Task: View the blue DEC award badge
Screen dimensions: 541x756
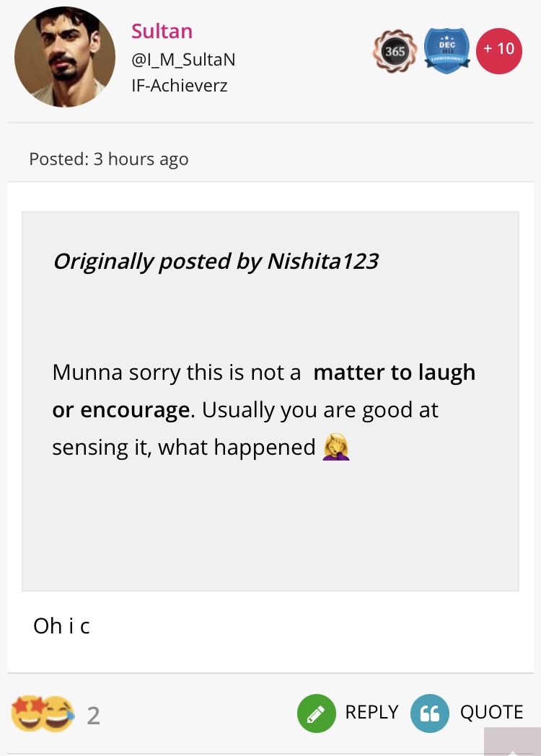Action: [x=447, y=50]
